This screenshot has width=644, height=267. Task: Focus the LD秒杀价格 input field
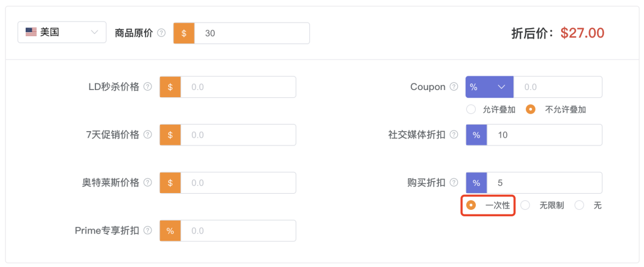[x=238, y=87]
